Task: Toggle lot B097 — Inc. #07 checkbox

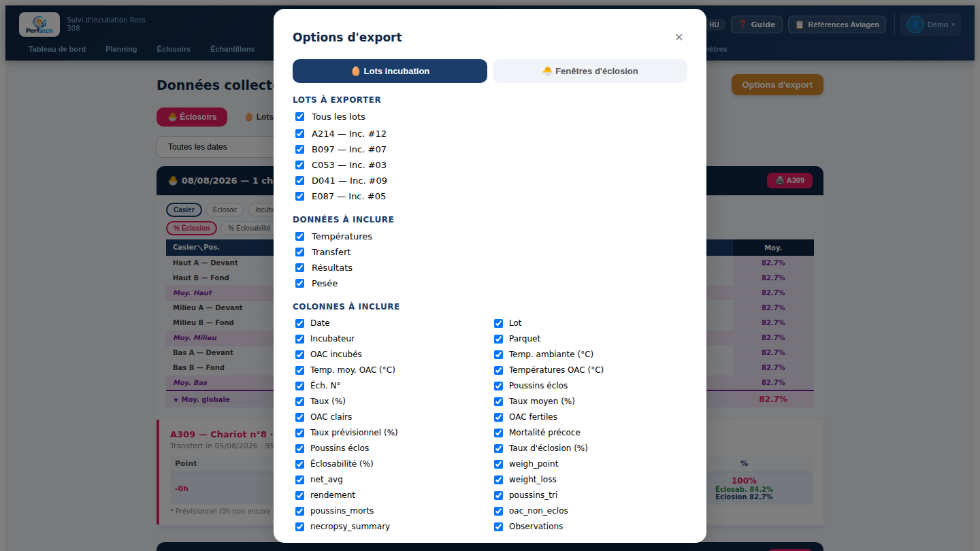Action: click(x=299, y=150)
